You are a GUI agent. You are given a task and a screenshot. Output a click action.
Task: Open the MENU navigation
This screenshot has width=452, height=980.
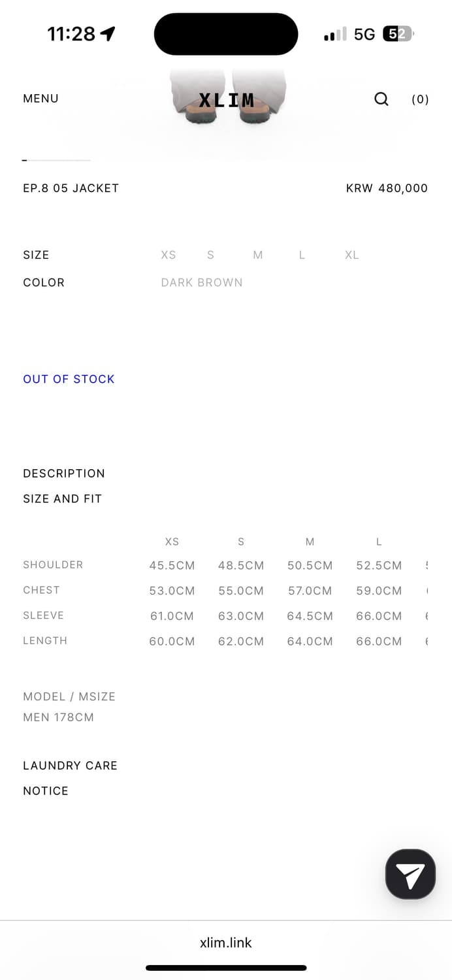[x=40, y=99]
